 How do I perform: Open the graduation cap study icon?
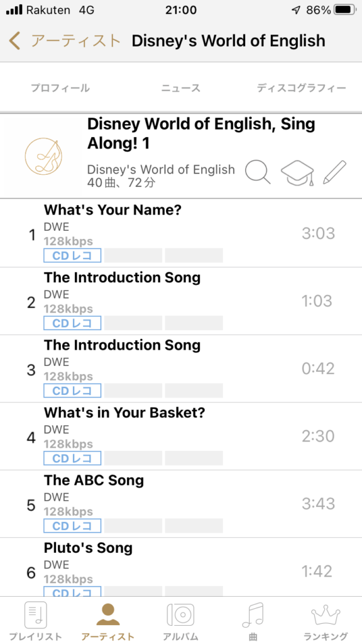[x=297, y=173]
